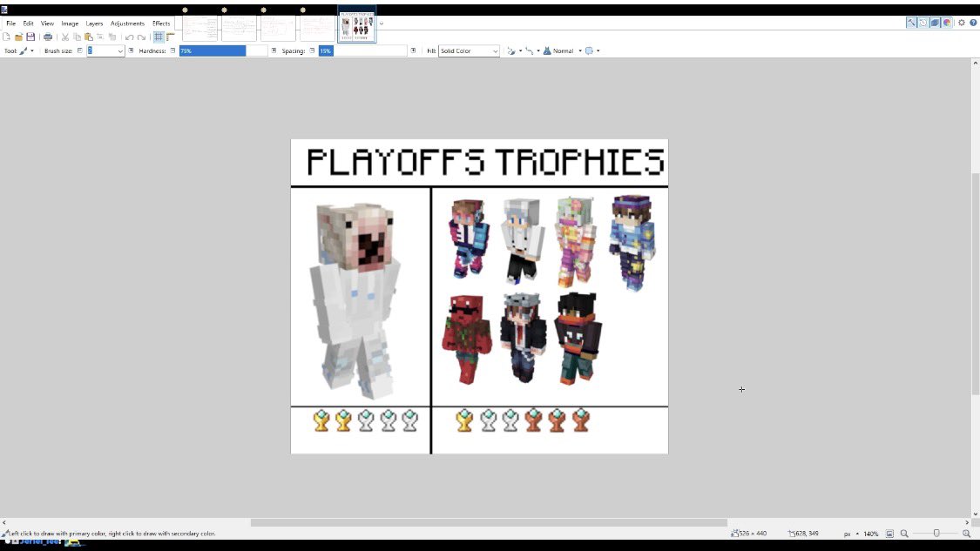Click the Deselect icon
This screenshot has width=980, height=551.
click(x=112, y=37)
